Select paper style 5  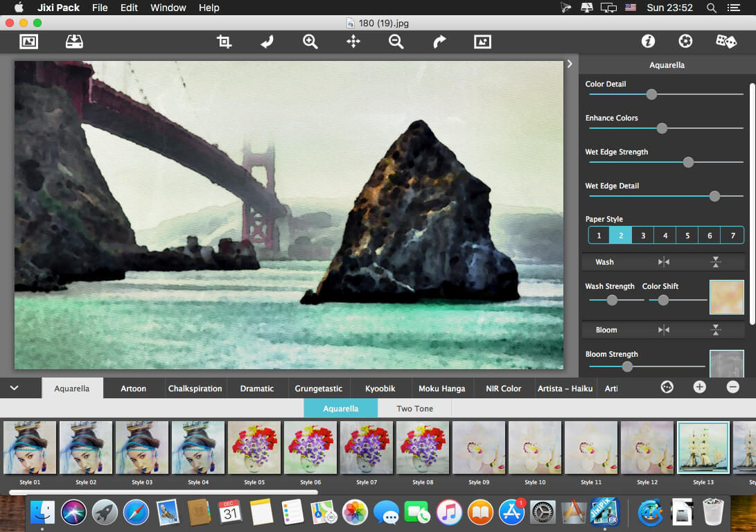[x=687, y=236]
